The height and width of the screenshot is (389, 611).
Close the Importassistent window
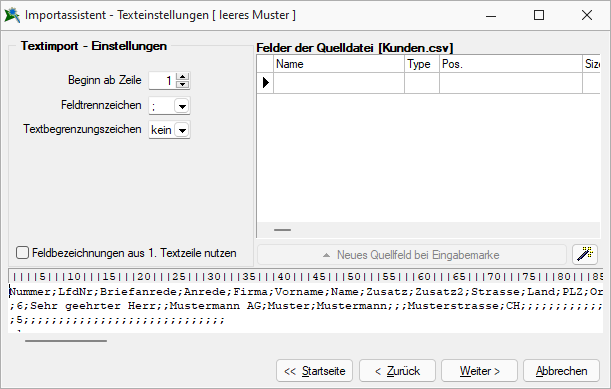[587, 15]
